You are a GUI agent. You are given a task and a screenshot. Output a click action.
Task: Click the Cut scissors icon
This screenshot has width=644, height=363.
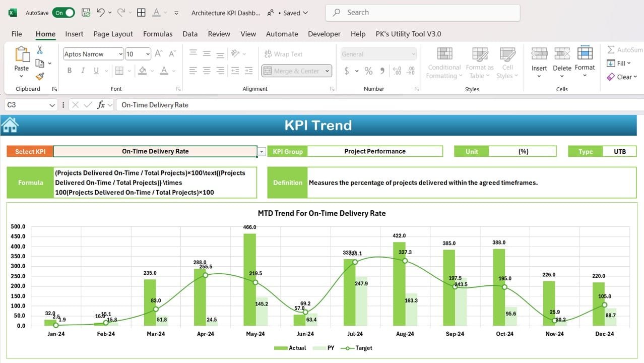(40, 50)
